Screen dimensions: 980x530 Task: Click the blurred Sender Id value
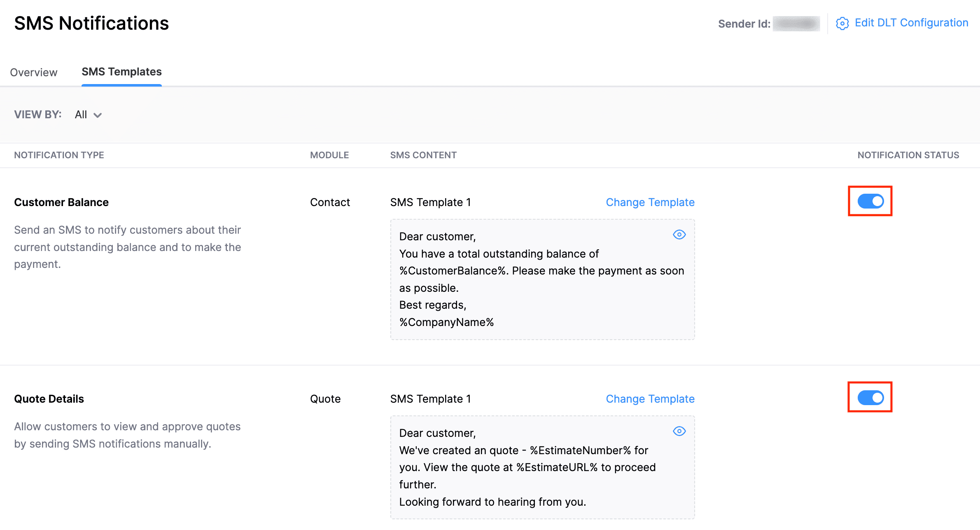[796, 23]
